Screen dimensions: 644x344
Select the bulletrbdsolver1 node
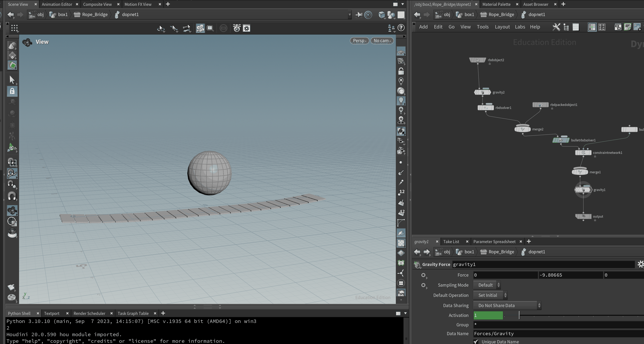(561, 140)
